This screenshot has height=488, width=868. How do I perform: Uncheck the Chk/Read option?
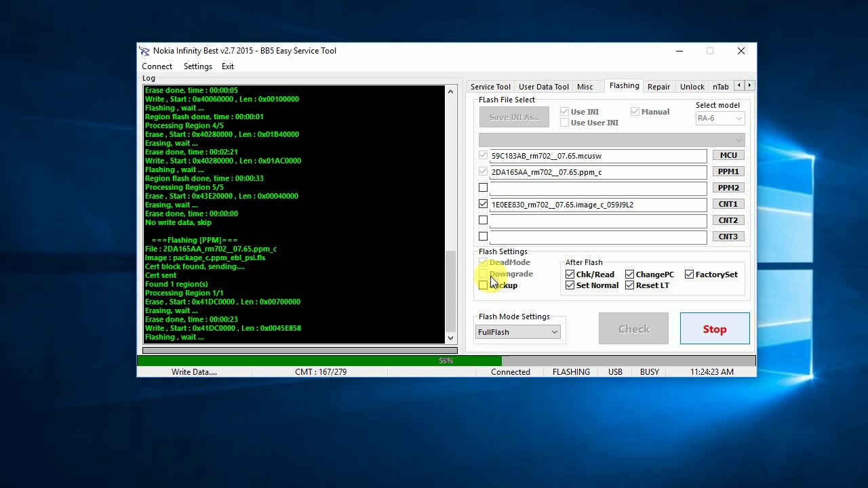point(570,274)
